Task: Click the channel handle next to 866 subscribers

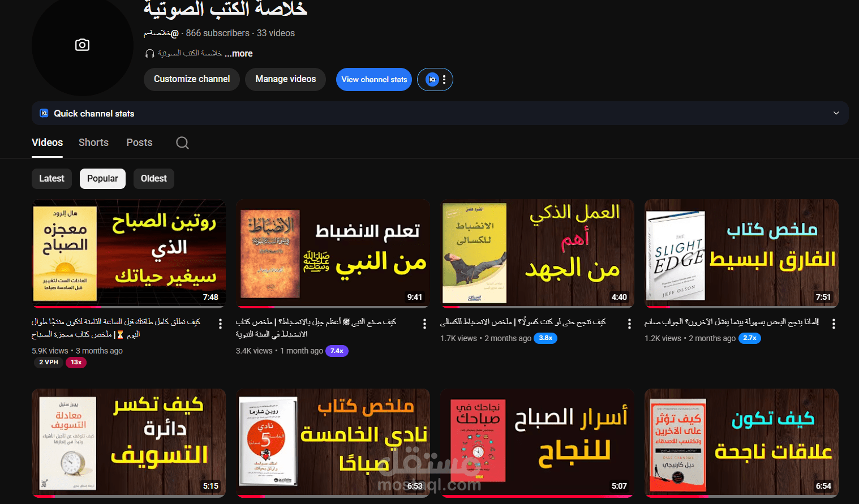Action: [x=161, y=33]
